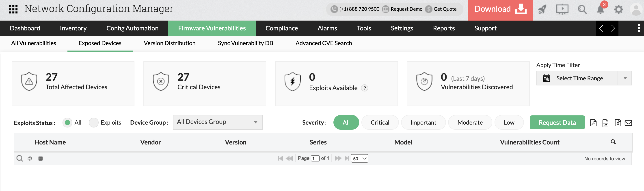Click the previous nav arrow

601,28
